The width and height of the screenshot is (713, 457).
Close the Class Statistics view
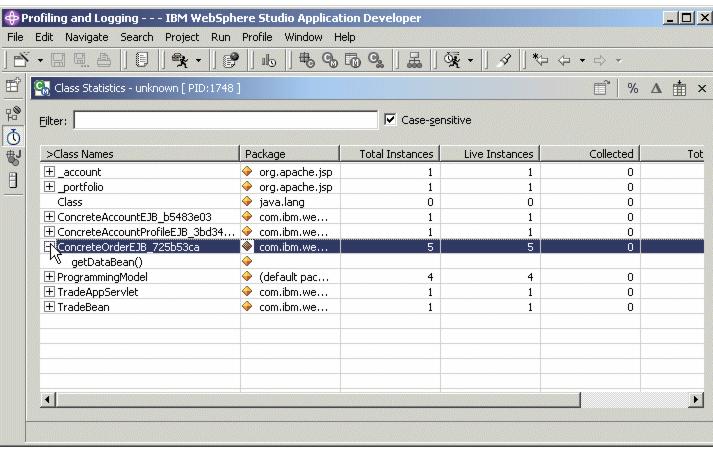pos(702,88)
